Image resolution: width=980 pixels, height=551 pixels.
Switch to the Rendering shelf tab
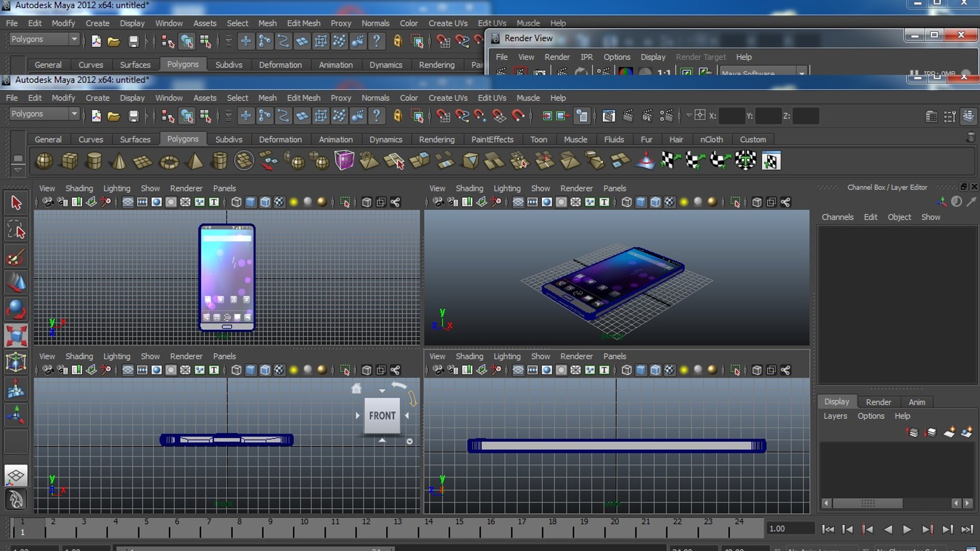click(x=436, y=139)
